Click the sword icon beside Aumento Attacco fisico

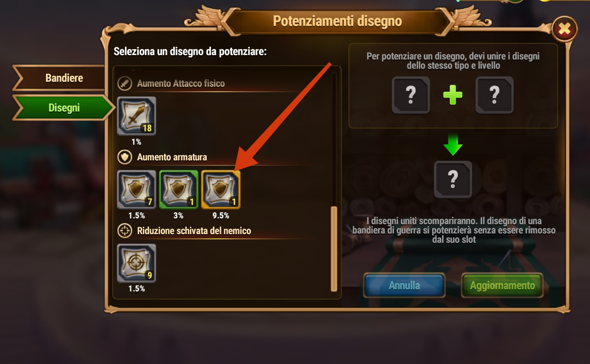[x=125, y=83]
